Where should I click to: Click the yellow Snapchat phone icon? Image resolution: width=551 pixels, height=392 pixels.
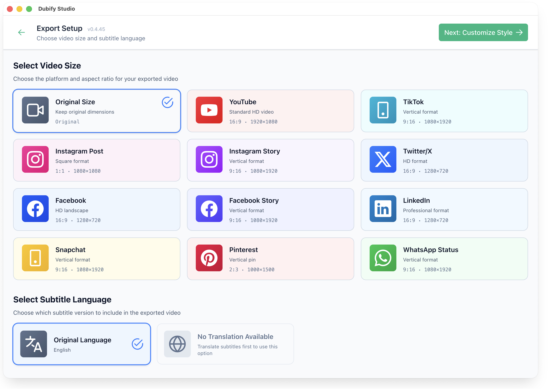[x=35, y=258]
